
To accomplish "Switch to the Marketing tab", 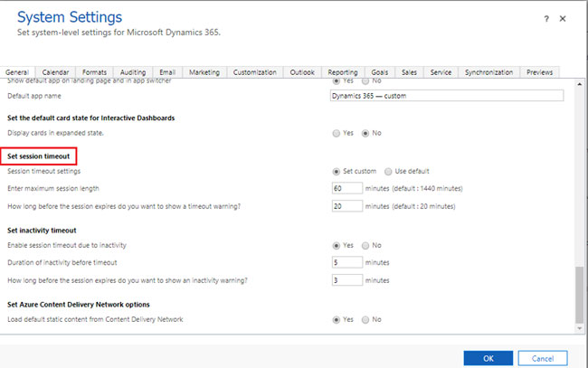I will [204, 72].
